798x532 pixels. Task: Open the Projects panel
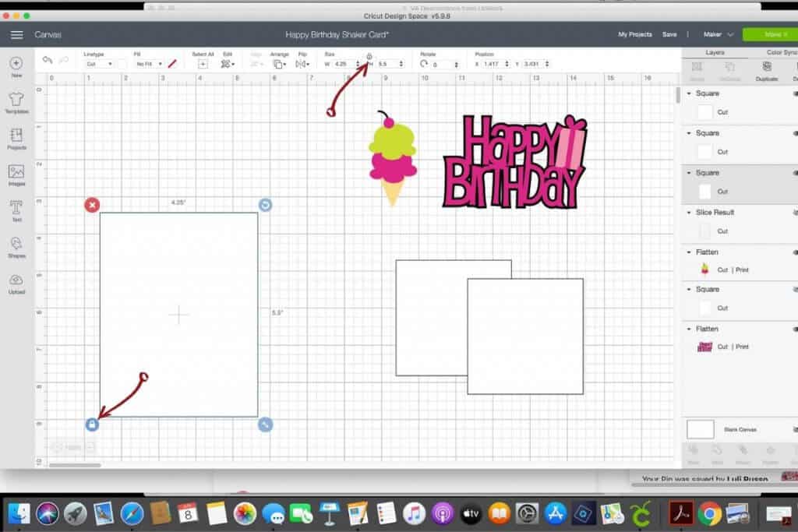pos(16,135)
